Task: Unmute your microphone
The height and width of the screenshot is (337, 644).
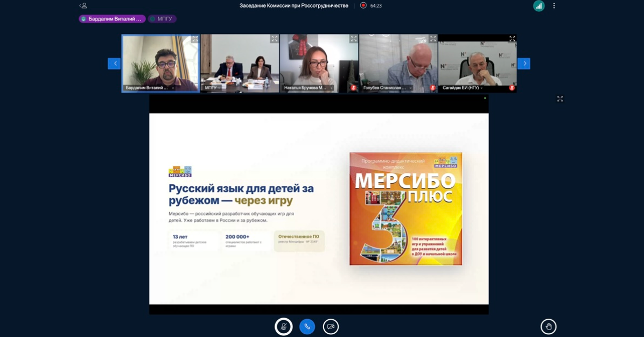Action: click(x=283, y=327)
